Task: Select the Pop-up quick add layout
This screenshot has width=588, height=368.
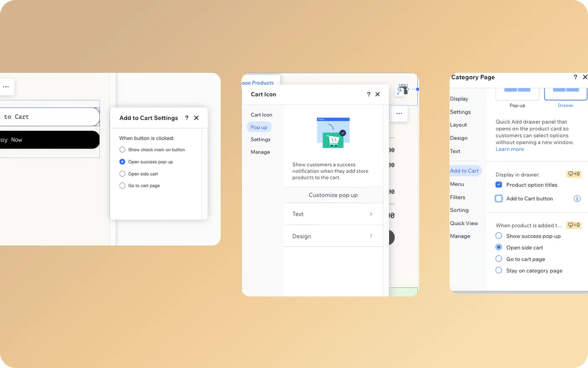Action: pos(517,97)
